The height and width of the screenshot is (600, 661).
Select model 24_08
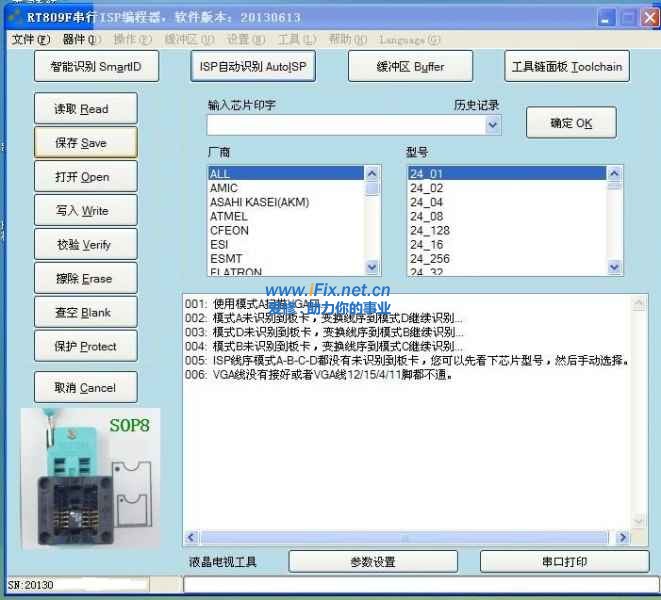(507, 216)
